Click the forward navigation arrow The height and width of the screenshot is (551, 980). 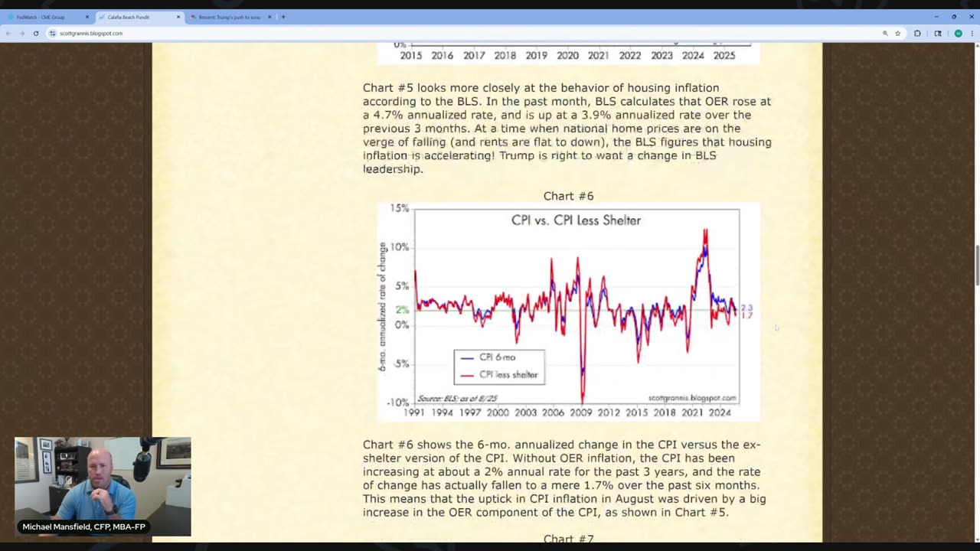click(x=21, y=34)
